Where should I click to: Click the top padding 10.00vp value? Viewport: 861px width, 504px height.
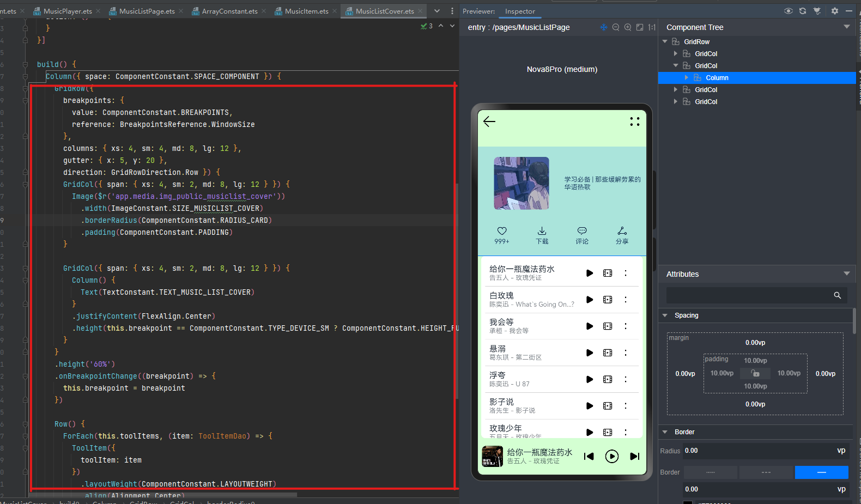pyautogui.click(x=755, y=361)
